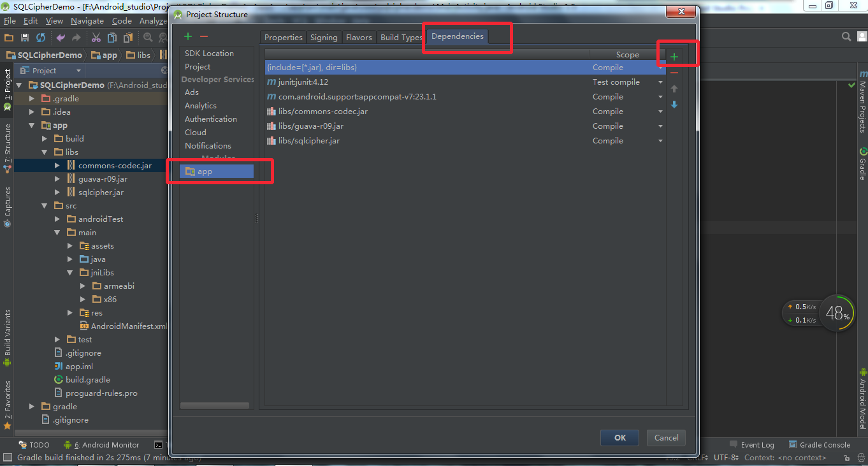Viewport: 868px width, 466px height.
Task: Add dependency with green plus icon
Action: point(674,57)
